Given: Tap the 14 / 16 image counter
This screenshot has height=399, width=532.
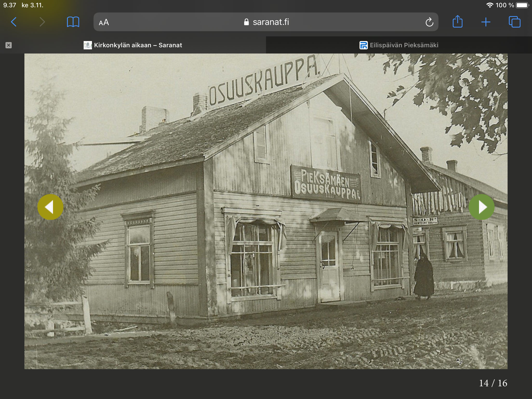Looking at the screenshot, I should [x=493, y=383].
